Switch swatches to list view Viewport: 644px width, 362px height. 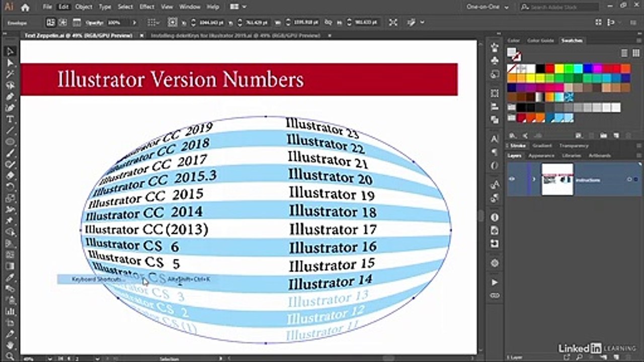624,53
